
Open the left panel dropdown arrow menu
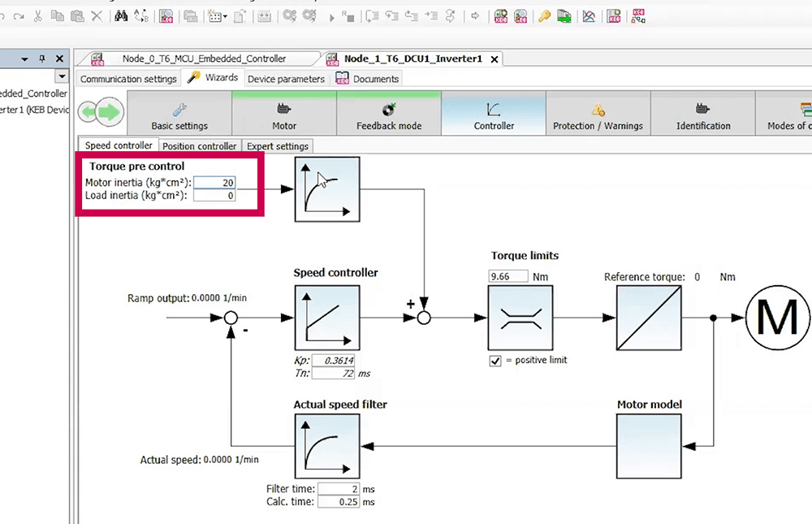24,59
